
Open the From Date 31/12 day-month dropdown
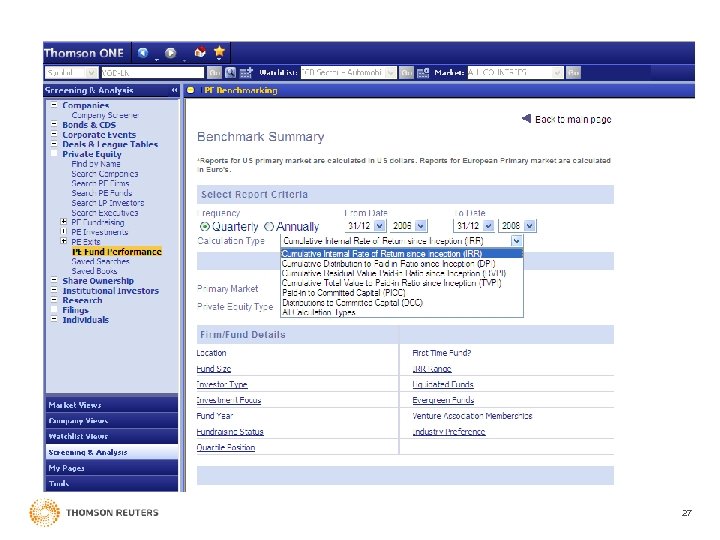pos(380,226)
